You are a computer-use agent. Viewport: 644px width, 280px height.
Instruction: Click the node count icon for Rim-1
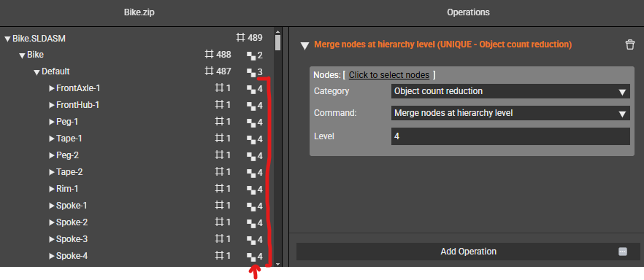(220, 189)
